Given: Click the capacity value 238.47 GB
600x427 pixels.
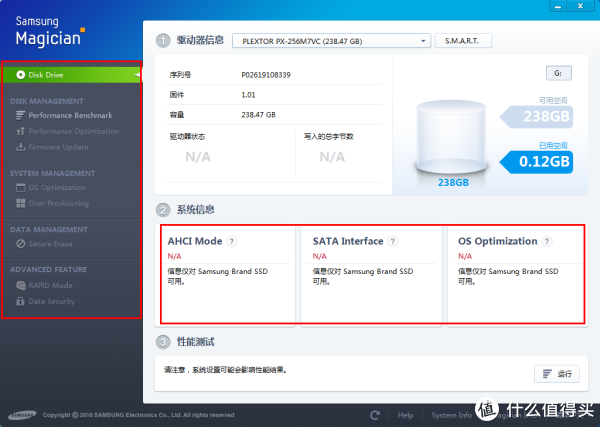Looking at the screenshot, I should point(259,115).
